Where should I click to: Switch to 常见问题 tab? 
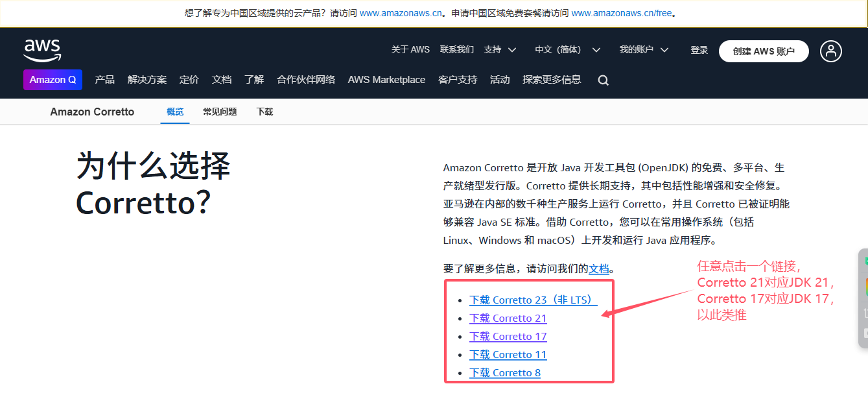coord(220,112)
